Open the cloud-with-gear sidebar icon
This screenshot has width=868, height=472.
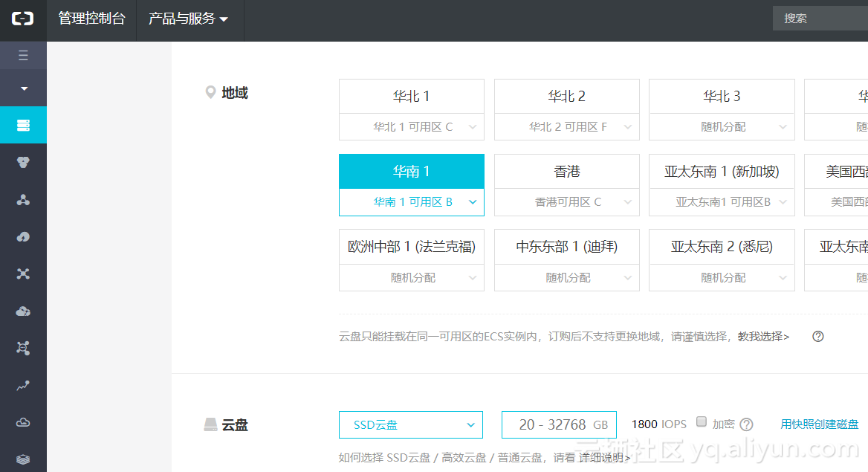(x=23, y=311)
